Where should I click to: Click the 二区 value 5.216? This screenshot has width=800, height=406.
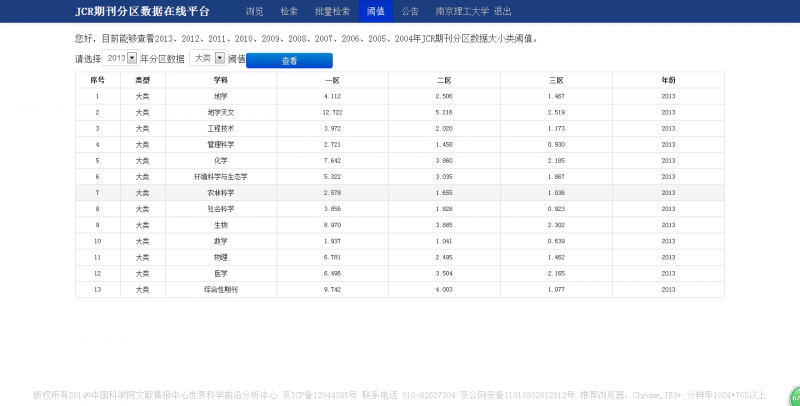(444, 112)
